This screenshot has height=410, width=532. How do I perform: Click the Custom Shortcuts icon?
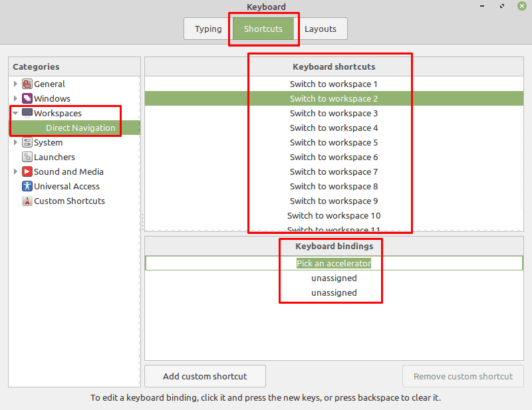coord(27,201)
